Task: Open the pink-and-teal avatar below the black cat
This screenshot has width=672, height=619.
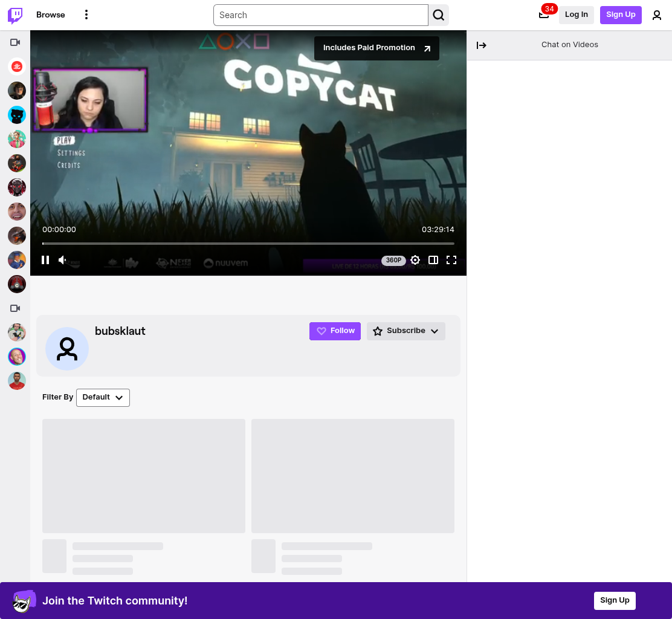Action: (17, 139)
